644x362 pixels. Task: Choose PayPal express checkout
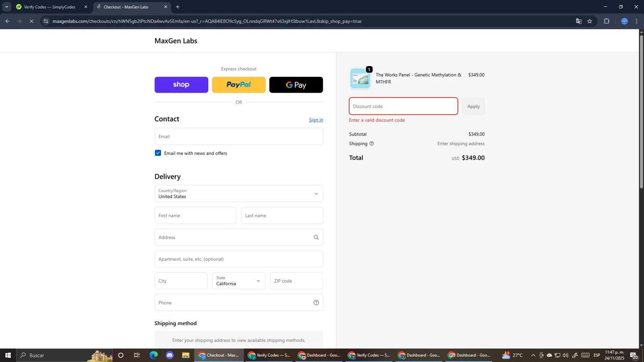(x=239, y=85)
